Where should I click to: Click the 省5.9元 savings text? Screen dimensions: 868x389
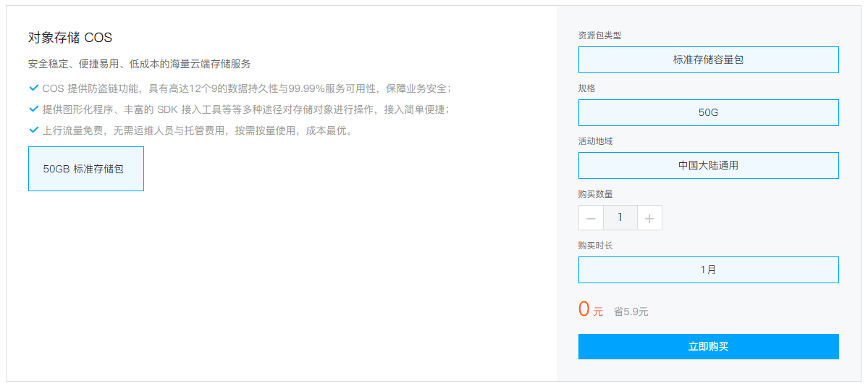pos(631,312)
